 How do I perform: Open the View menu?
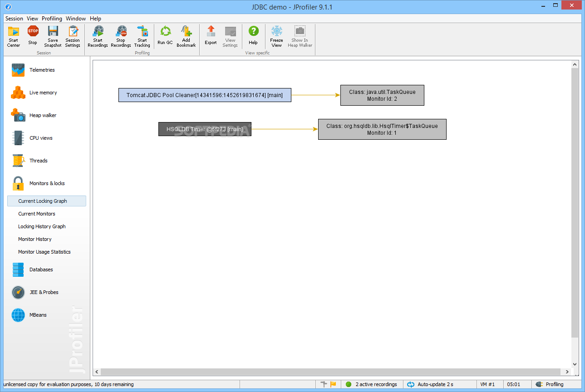[x=33, y=19]
